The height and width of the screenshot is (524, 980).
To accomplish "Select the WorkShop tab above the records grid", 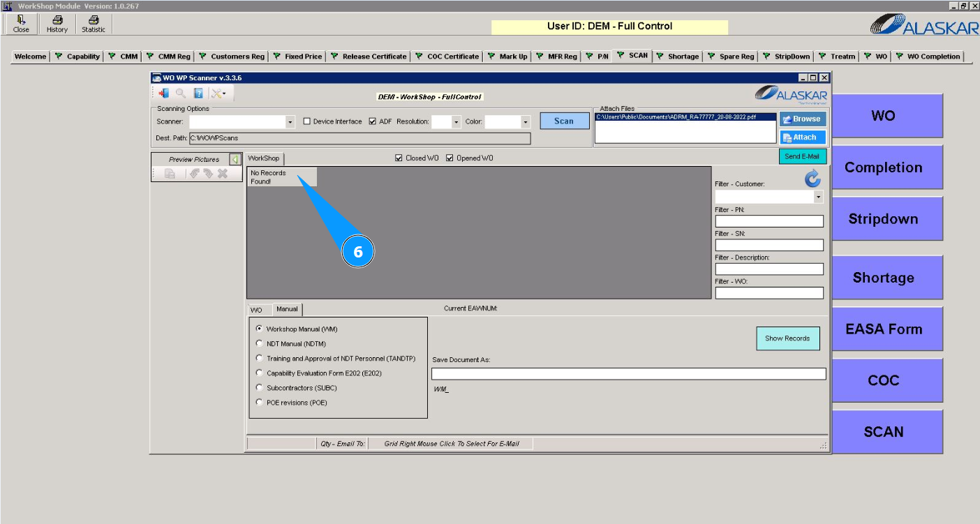I will [264, 158].
